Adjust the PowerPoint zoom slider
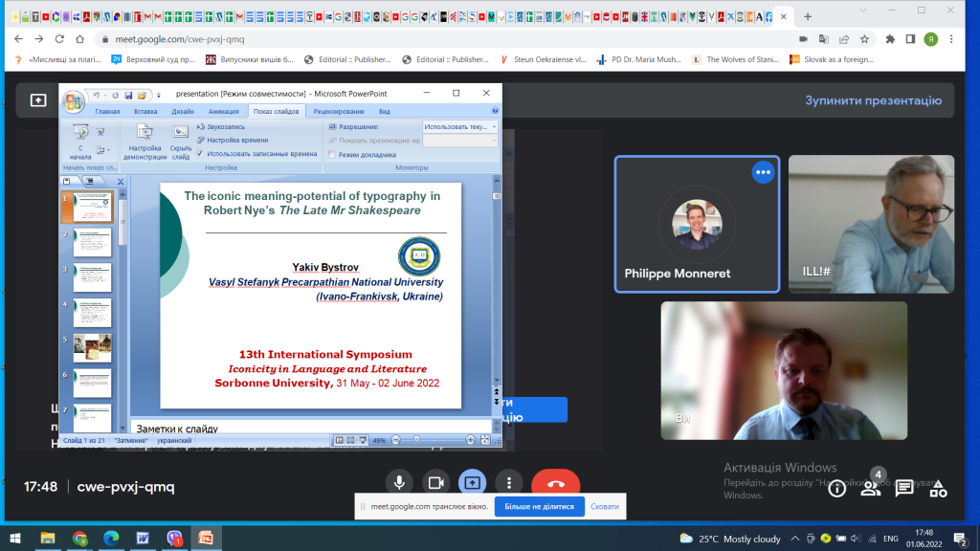The height and width of the screenshot is (551, 980). tap(417, 440)
